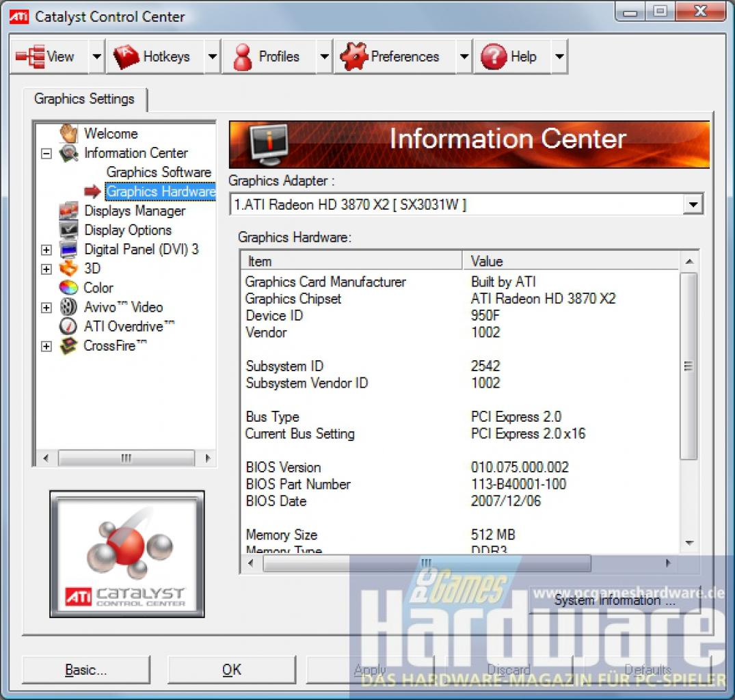Screen dimensions: 735x700
Task: Open the Help dropdown arrow
Action: (559, 57)
